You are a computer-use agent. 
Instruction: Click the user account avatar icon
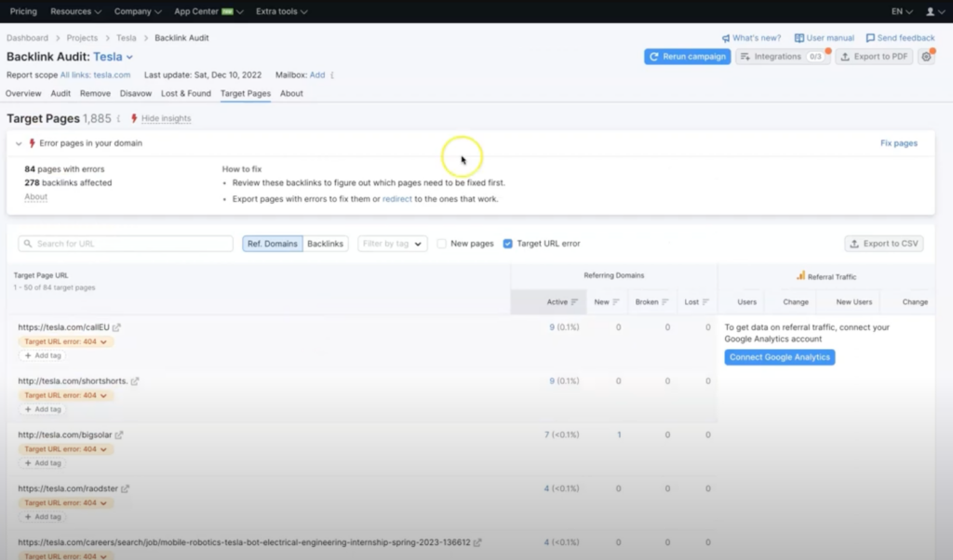pyautogui.click(x=930, y=11)
